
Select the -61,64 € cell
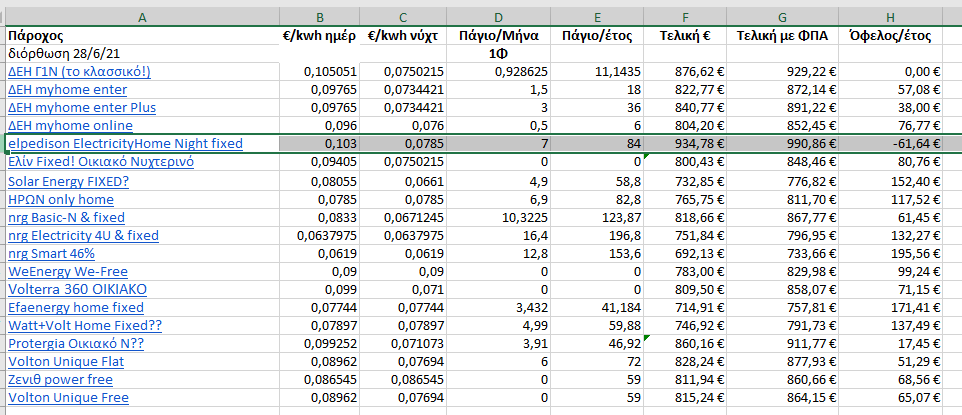[x=891, y=144]
